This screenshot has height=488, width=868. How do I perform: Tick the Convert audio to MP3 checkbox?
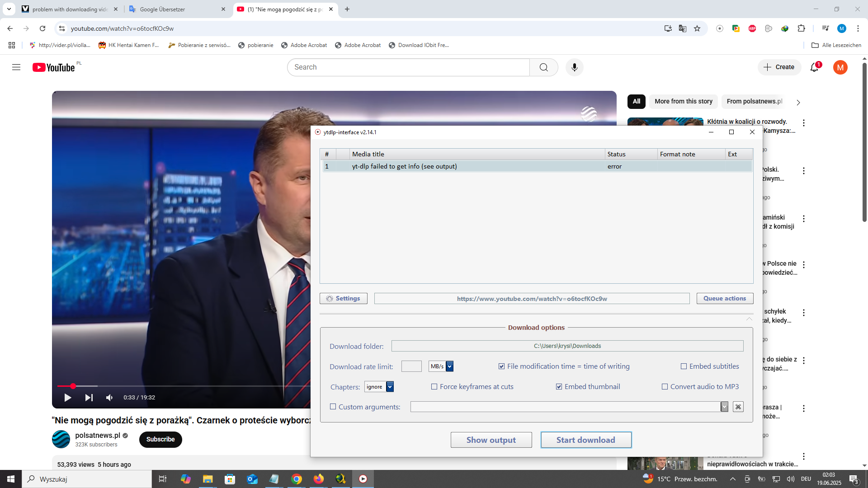665,387
